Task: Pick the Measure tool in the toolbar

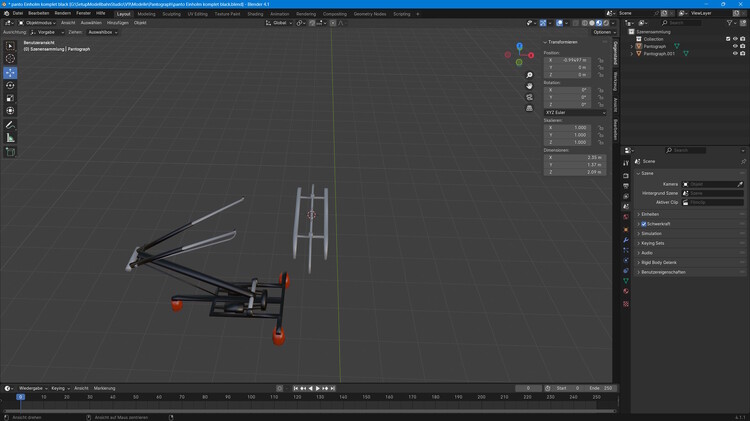Action: 10,138
